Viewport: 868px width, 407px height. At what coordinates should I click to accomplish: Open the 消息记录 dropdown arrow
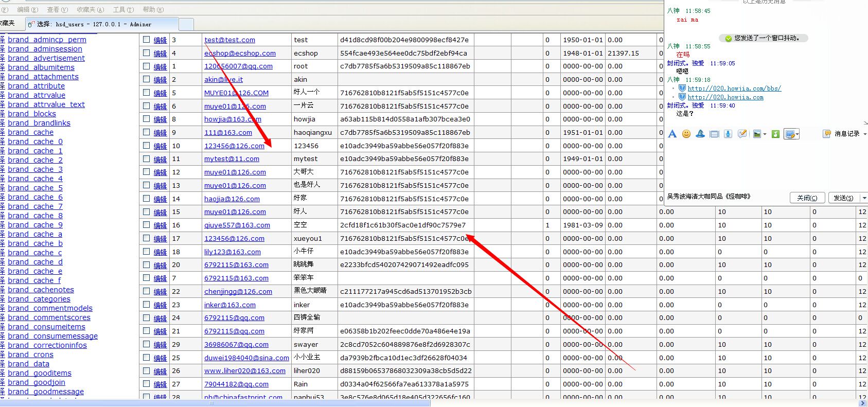(864, 134)
